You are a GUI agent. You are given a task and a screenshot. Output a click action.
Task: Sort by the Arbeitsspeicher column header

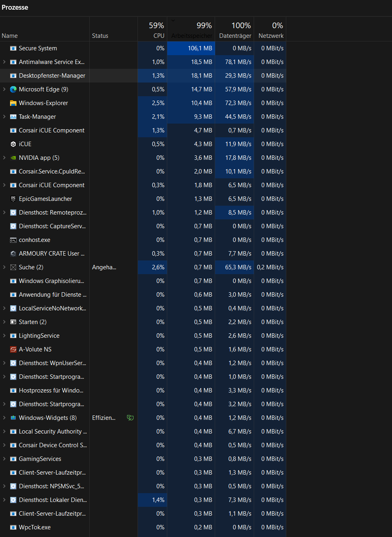(x=191, y=29)
